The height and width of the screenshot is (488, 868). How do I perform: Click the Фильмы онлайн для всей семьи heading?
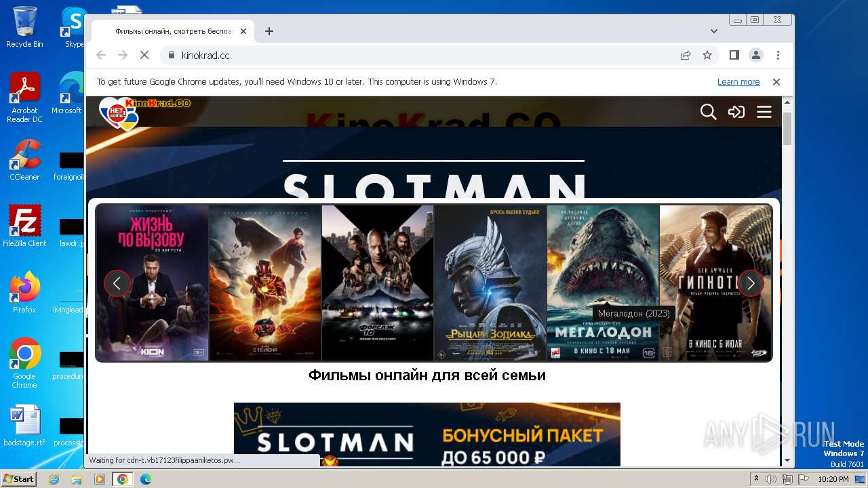pos(427,375)
